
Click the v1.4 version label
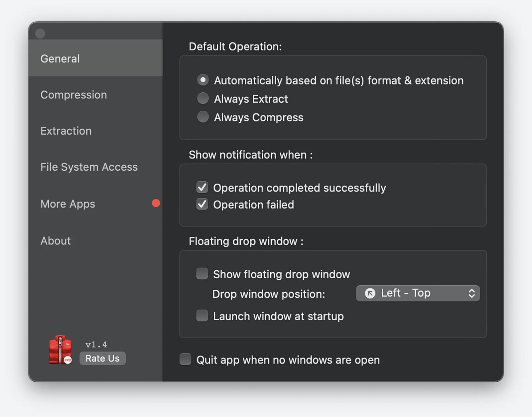tap(96, 345)
